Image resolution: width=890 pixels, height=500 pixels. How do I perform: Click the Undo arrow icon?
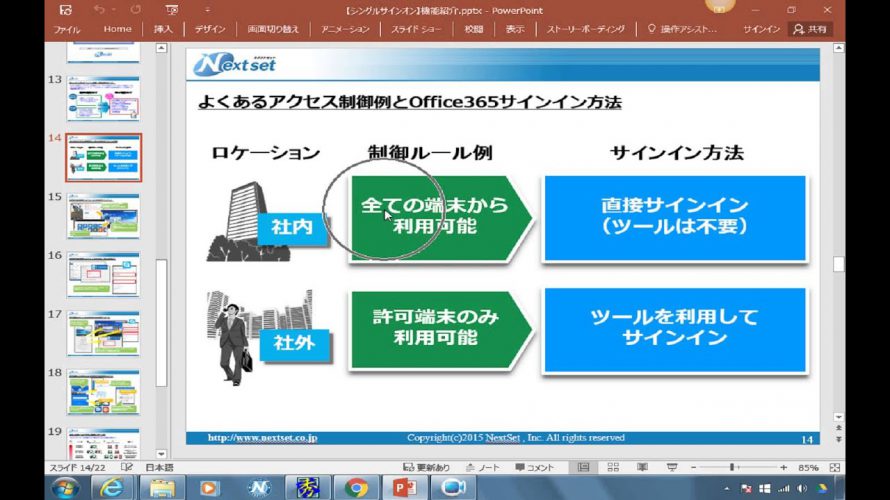coord(99,10)
